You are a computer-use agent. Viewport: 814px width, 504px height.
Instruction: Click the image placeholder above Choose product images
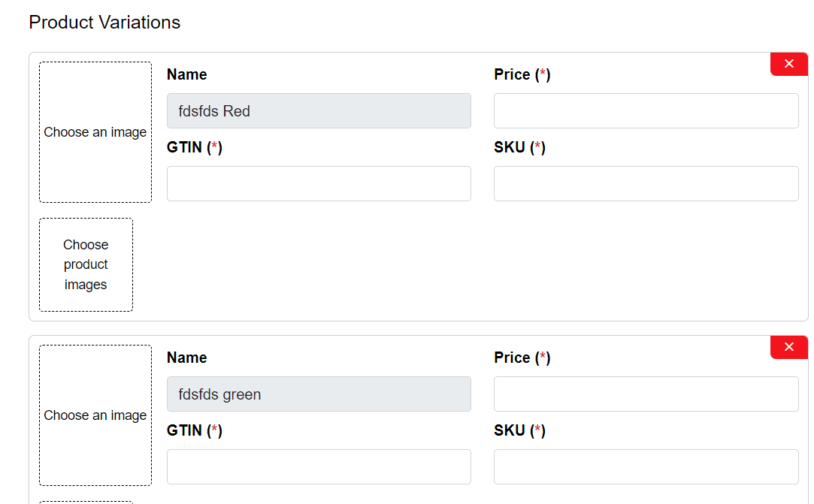coord(95,131)
